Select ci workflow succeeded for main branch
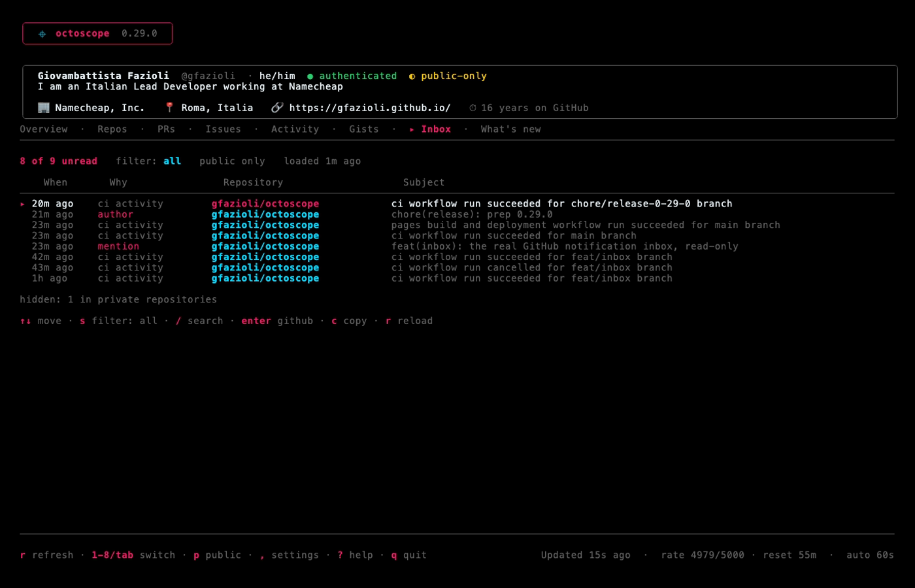 [x=457, y=236]
